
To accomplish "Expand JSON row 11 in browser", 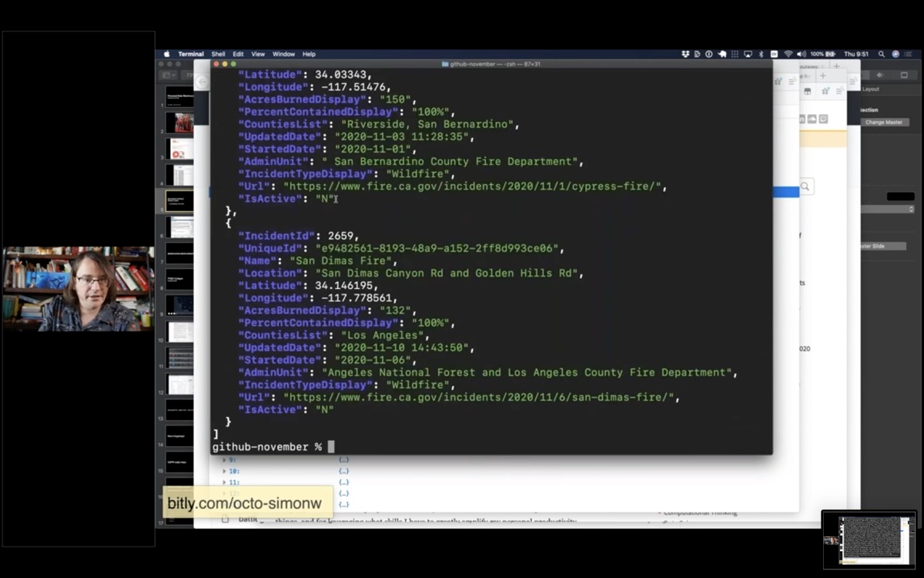I will 224,482.
